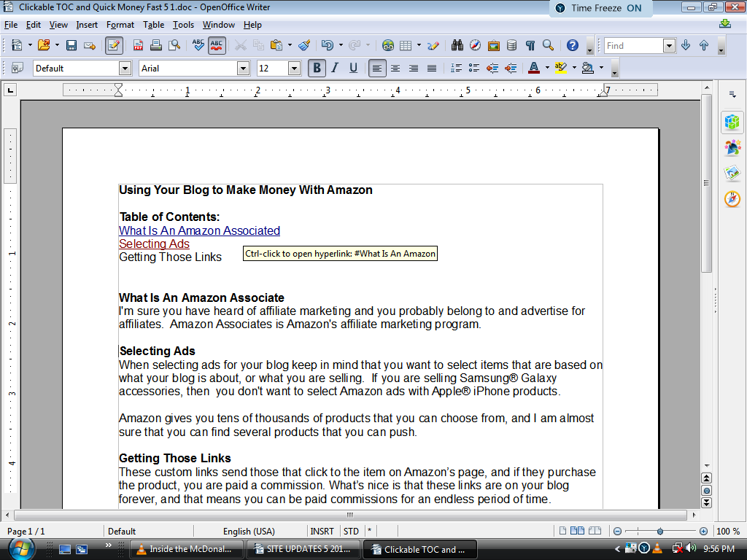The width and height of the screenshot is (747, 560).
Task: Toggle Edit File mode icon
Action: (114, 45)
